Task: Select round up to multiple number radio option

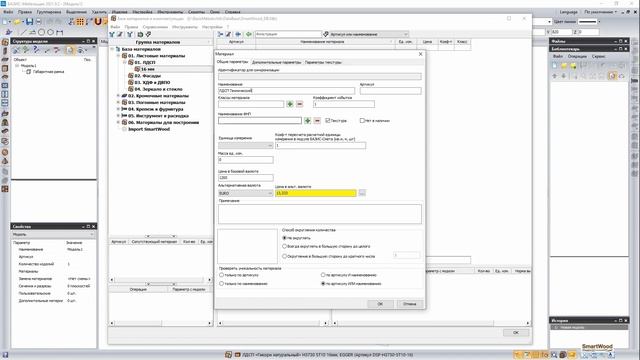Action: point(284,256)
